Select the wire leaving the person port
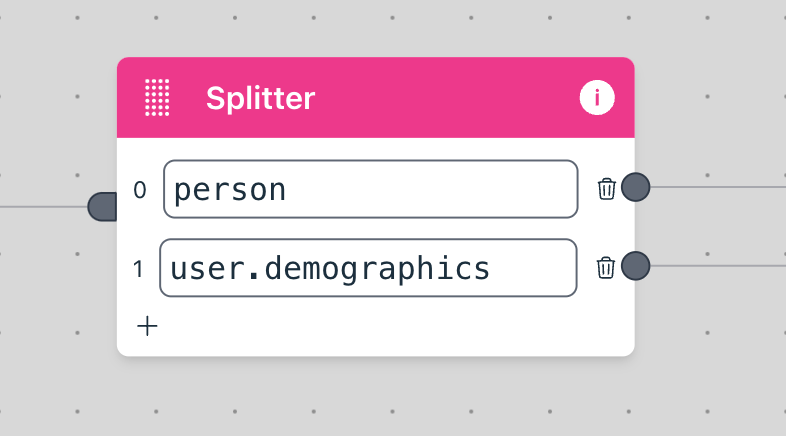 (x=720, y=187)
